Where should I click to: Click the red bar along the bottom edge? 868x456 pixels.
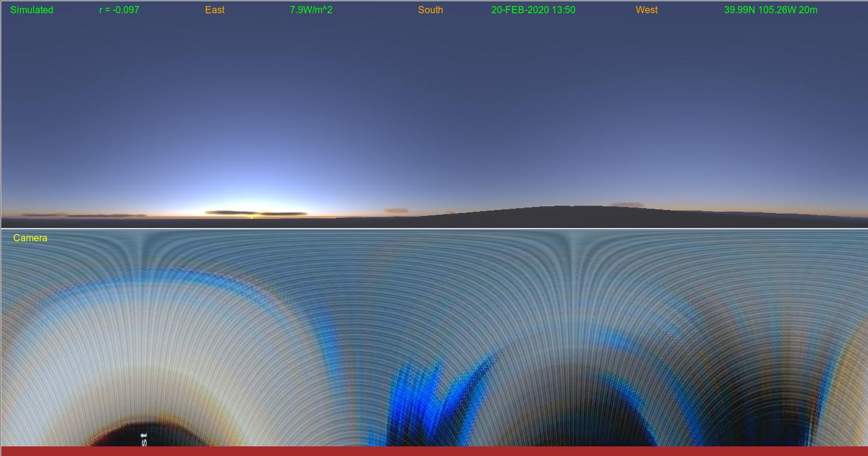(x=434, y=451)
